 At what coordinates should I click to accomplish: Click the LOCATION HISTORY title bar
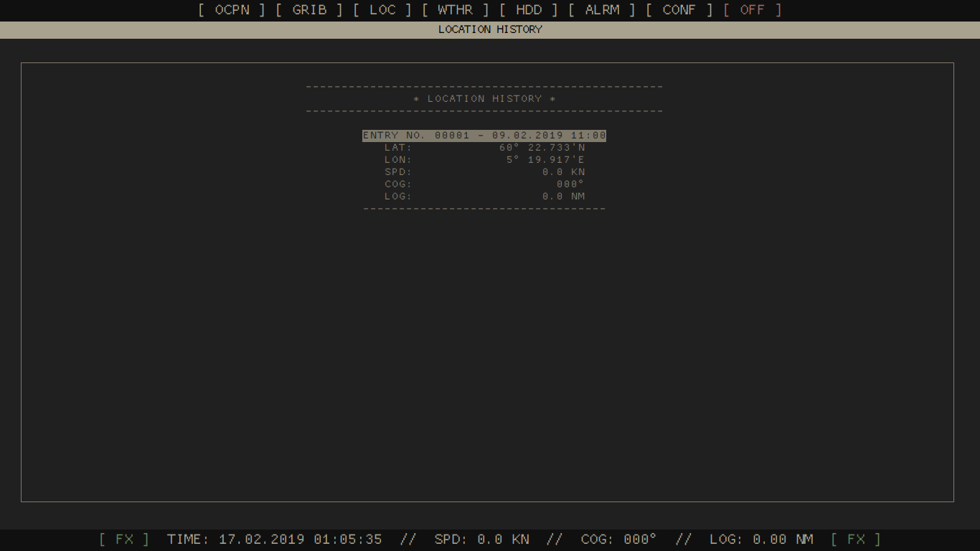tap(490, 30)
